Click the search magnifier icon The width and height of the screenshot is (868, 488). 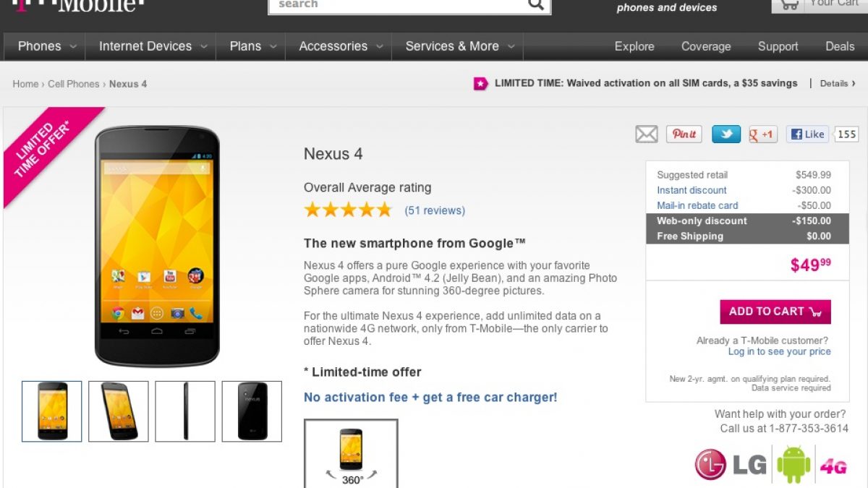pos(536,5)
